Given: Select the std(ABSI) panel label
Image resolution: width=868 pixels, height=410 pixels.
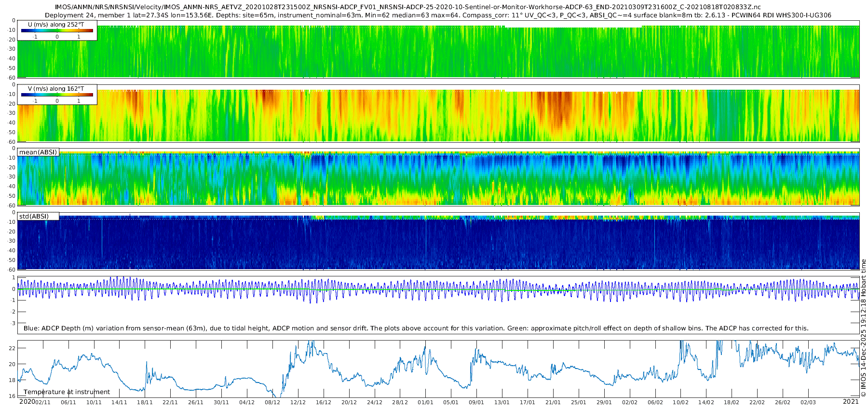Looking at the screenshot, I should coord(34,216).
